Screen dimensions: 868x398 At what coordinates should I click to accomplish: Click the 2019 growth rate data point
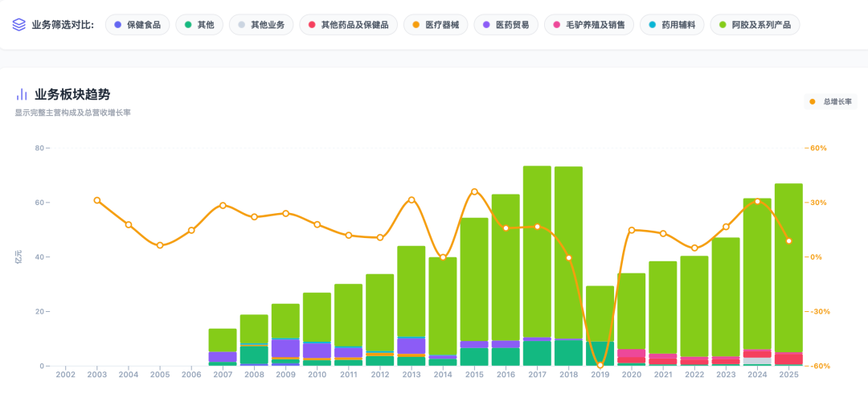[600, 365]
